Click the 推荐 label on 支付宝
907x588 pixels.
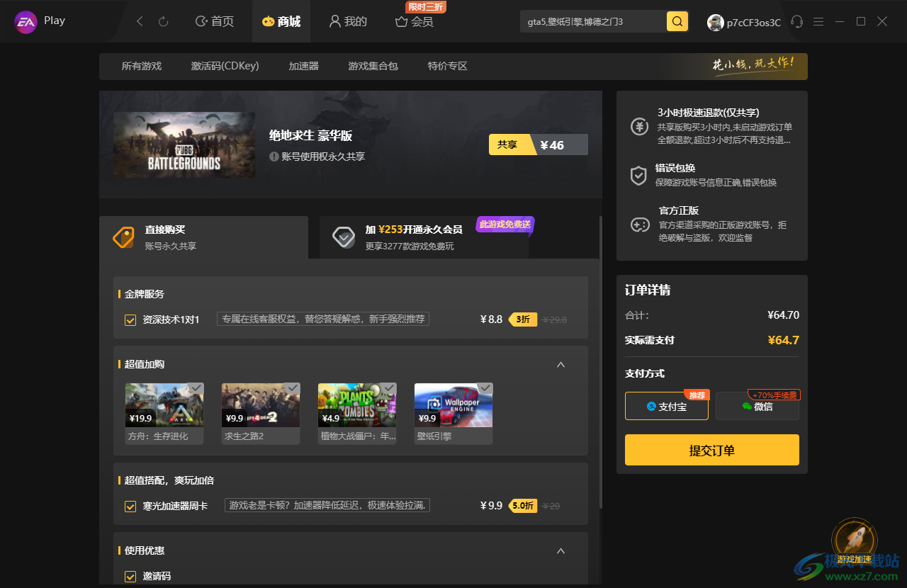click(697, 395)
